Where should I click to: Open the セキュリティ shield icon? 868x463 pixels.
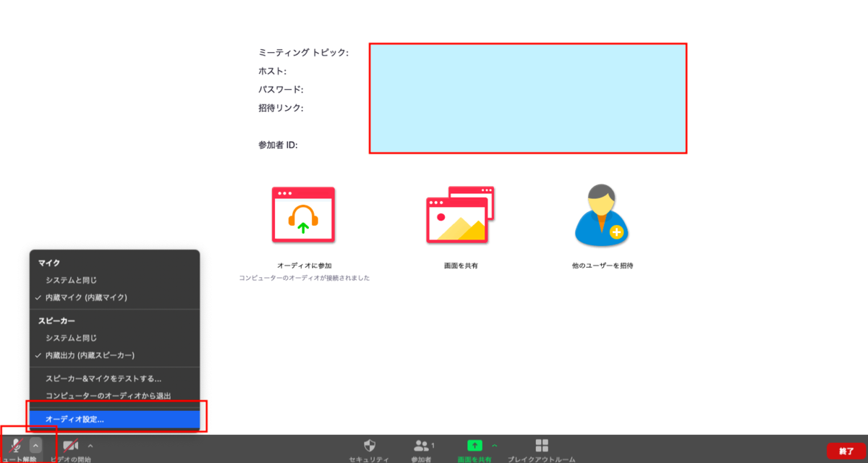[369, 445]
